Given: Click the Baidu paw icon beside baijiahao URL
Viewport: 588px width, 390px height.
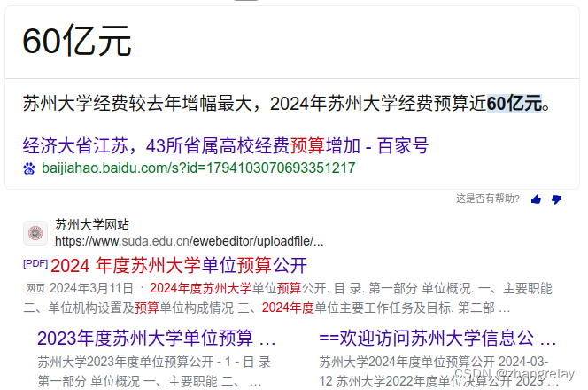Looking at the screenshot, I should coord(29,168).
